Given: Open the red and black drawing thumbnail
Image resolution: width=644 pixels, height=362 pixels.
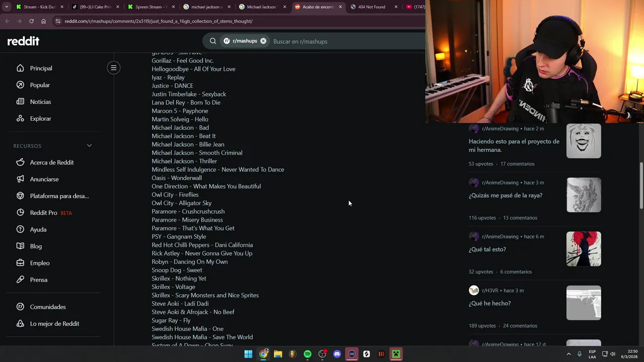Looking at the screenshot, I should tap(584, 249).
